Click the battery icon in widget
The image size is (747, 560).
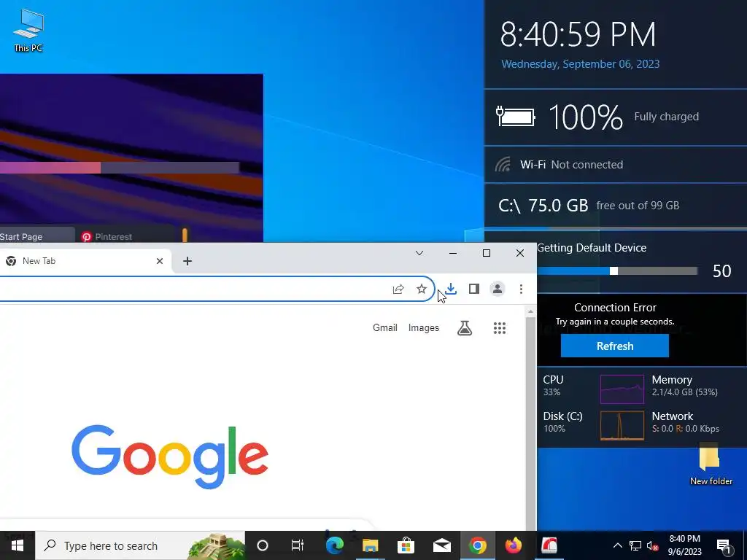point(516,117)
